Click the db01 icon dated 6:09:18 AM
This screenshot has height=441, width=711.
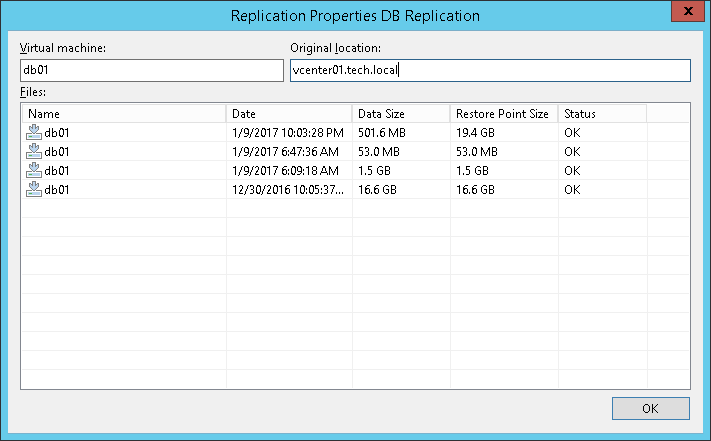coord(34,170)
